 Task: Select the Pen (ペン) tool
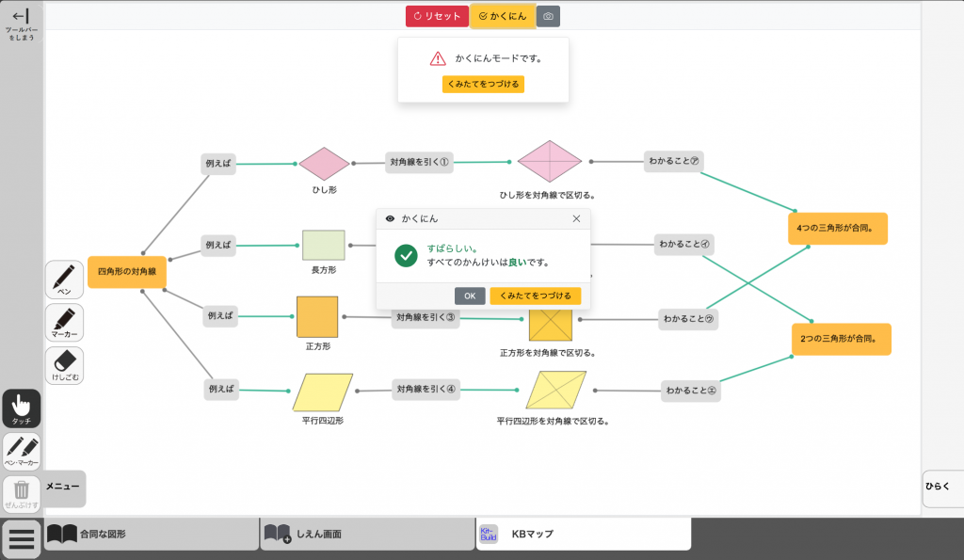64,280
